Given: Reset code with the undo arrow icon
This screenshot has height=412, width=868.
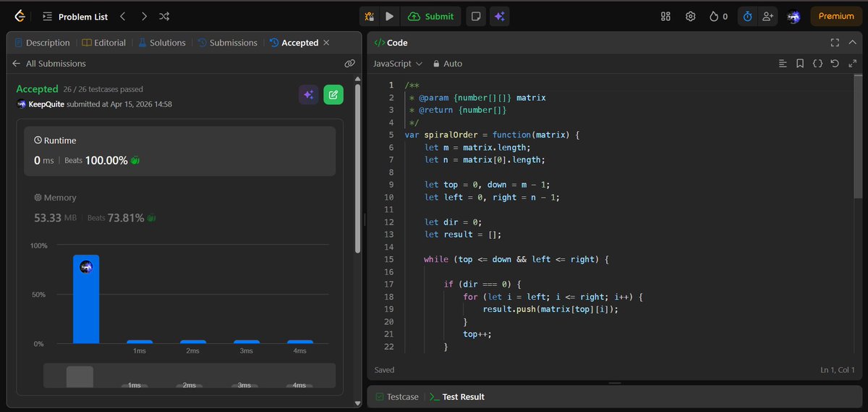Looking at the screenshot, I should pyautogui.click(x=835, y=64).
